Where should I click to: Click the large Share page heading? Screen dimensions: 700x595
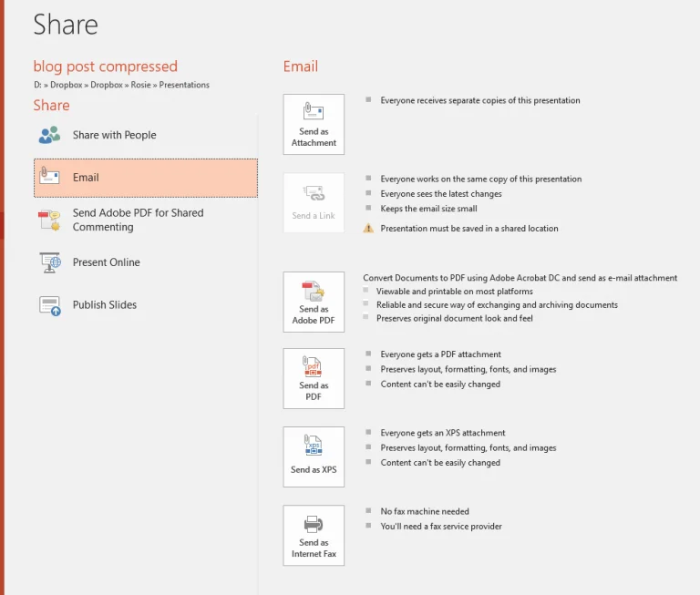66,25
